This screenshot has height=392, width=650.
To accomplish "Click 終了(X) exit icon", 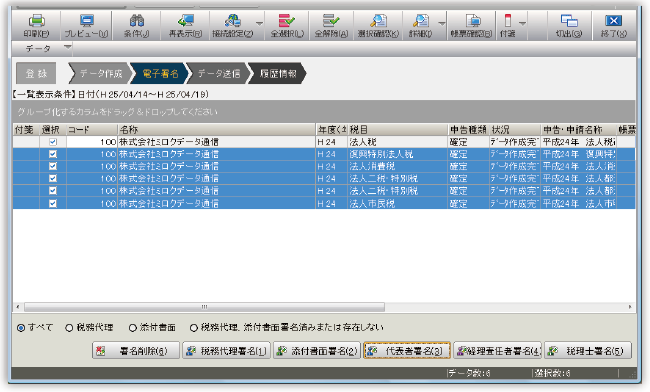I will (x=613, y=21).
